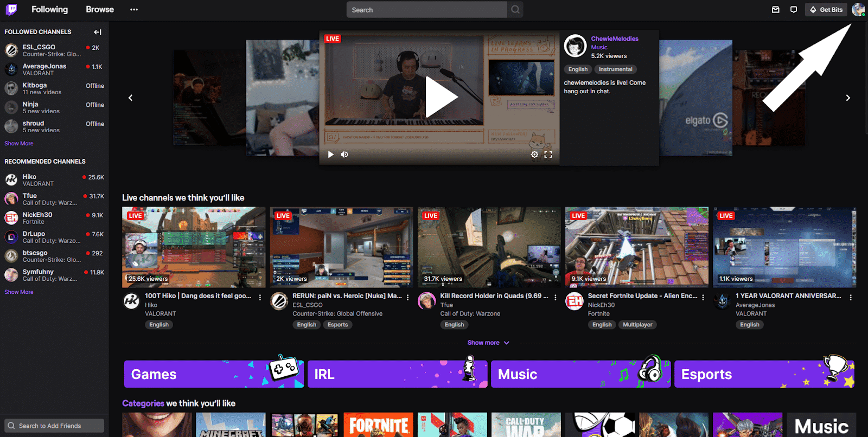Open ESL_CSGO in followed channels

pyautogui.click(x=54, y=50)
